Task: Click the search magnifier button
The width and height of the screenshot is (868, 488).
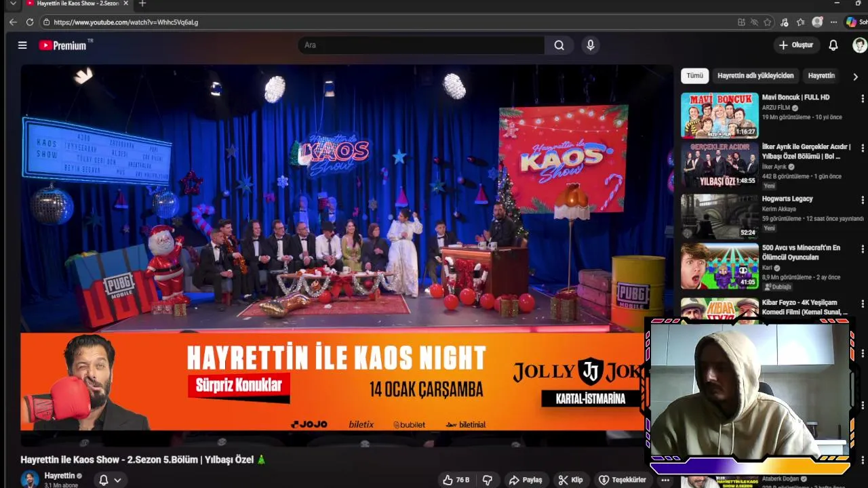Action: tap(559, 45)
